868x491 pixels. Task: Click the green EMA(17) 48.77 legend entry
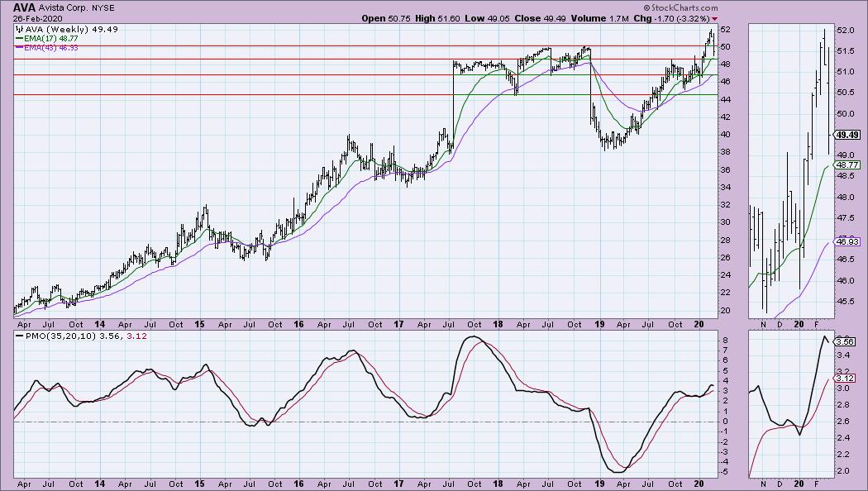(x=47, y=39)
